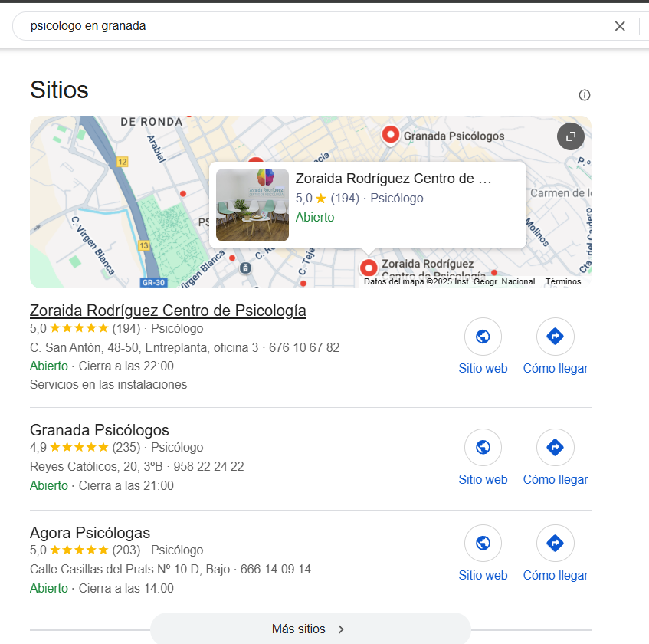The image size is (649, 644).
Task: Open the Cómo llegar text link for Zoraida Rodríguez
Action: pos(555,368)
